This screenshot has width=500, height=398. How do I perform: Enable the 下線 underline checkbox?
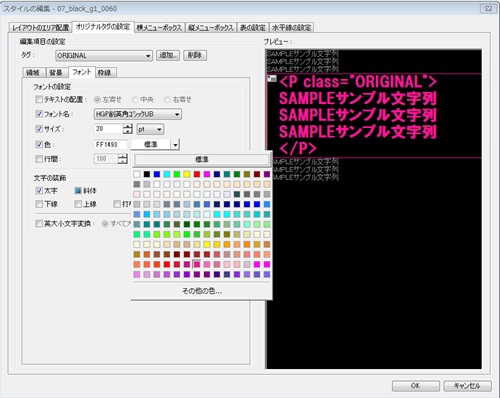pyautogui.click(x=39, y=204)
